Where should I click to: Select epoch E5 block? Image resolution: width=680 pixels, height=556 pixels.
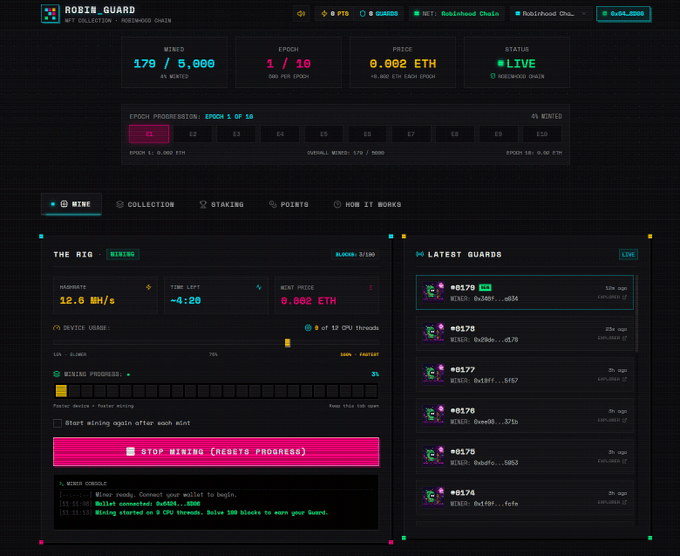(x=324, y=134)
